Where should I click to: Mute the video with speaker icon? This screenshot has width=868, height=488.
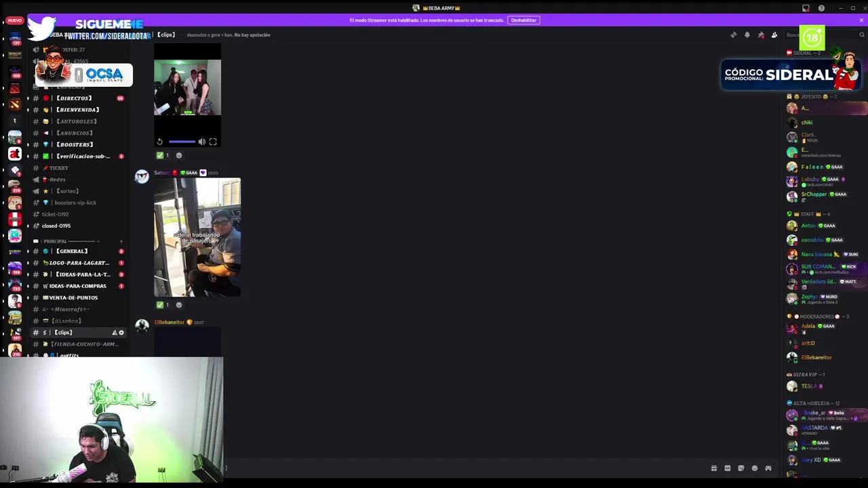tap(201, 142)
